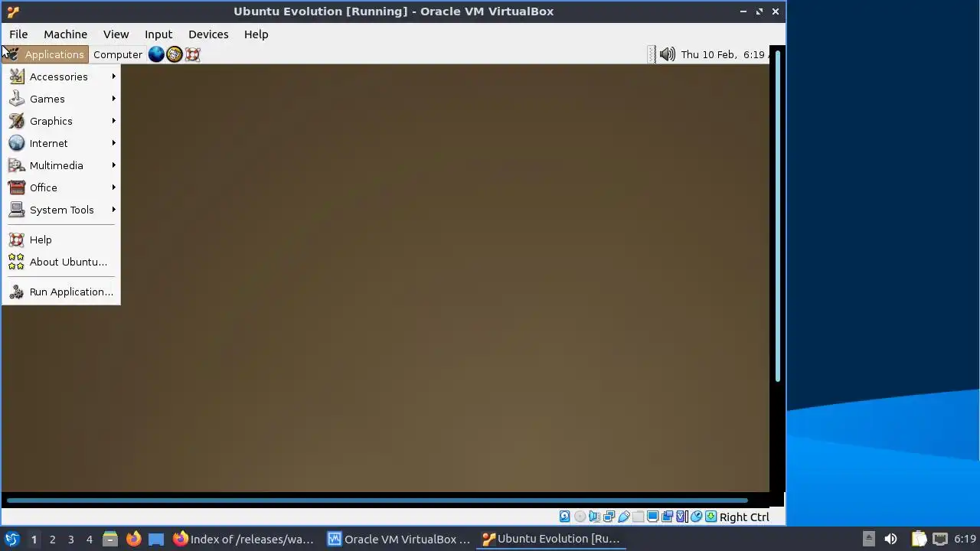Image resolution: width=980 pixels, height=551 pixels.
Task: Select the About Ubuntu... entry
Action: [61, 262]
